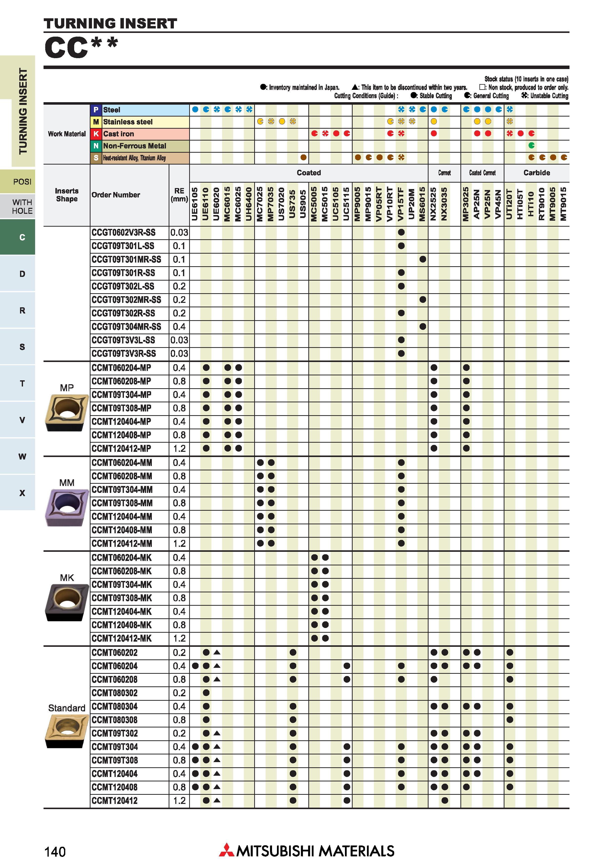Image resolution: width=613 pixels, height=868 pixels.
Task: Switch to the D side tab
Action: pos(18,273)
